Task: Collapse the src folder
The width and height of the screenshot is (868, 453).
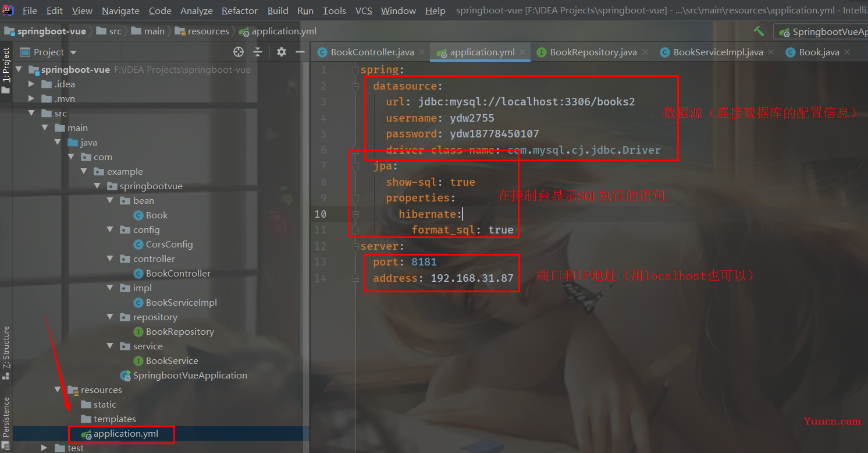Action: pyautogui.click(x=31, y=114)
